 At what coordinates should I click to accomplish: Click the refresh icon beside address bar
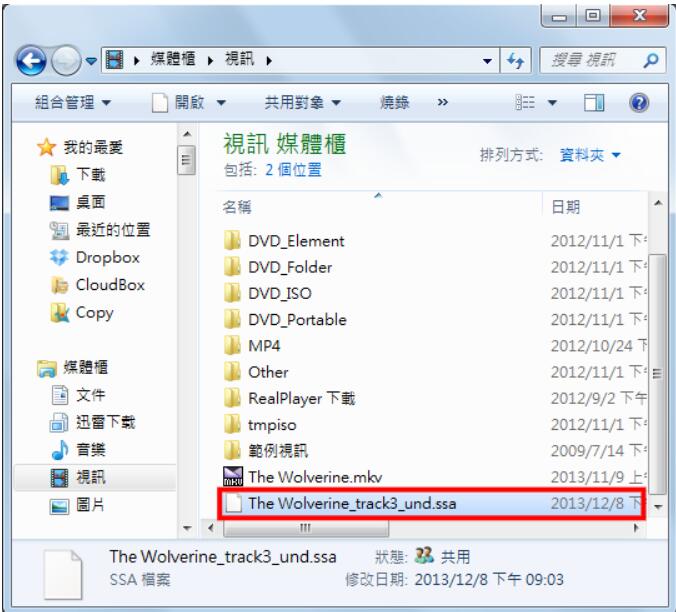[516, 61]
